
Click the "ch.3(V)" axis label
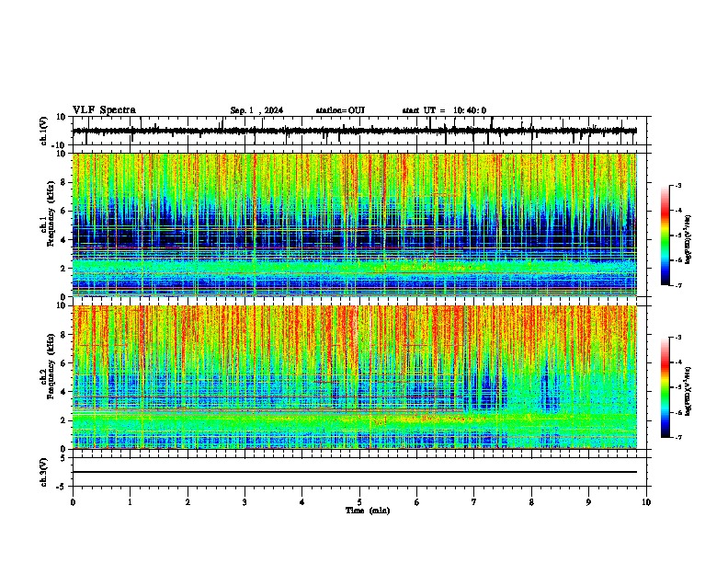coord(44,472)
